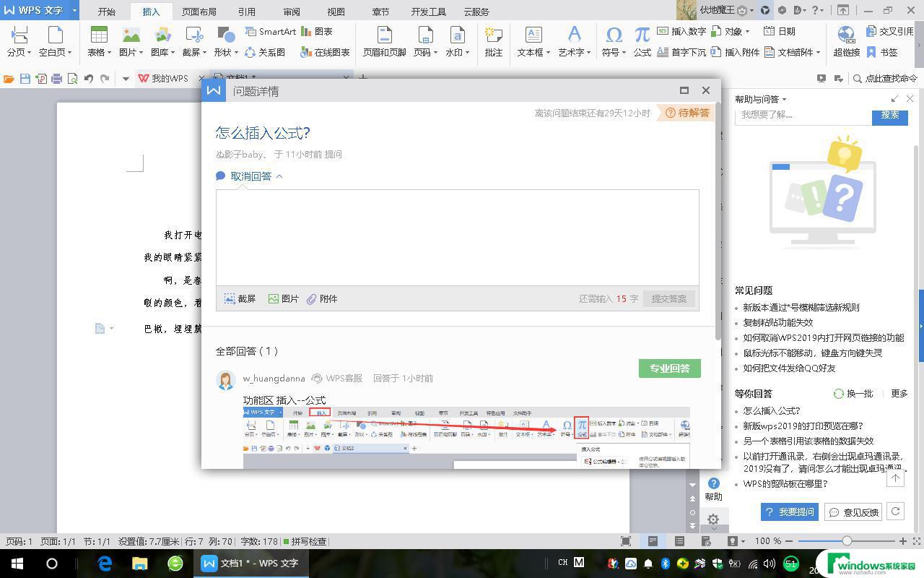924x578 pixels.
Task: Toggle full-screen view icon in status bar
Action: (x=626, y=541)
